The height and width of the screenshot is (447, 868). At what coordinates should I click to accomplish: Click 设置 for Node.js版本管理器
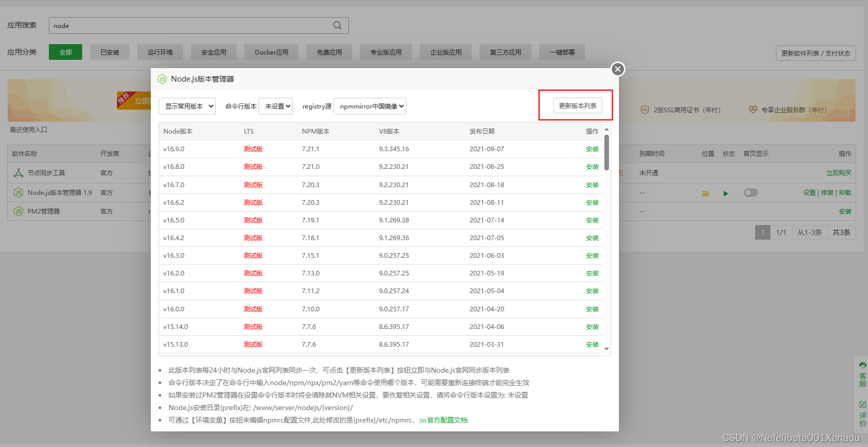point(809,193)
